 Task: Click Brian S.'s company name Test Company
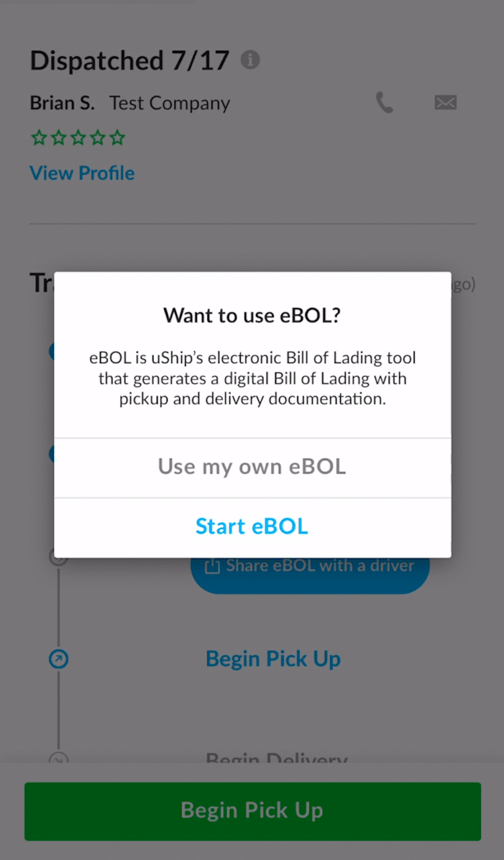pyautogui.click(x=169, y=102)
